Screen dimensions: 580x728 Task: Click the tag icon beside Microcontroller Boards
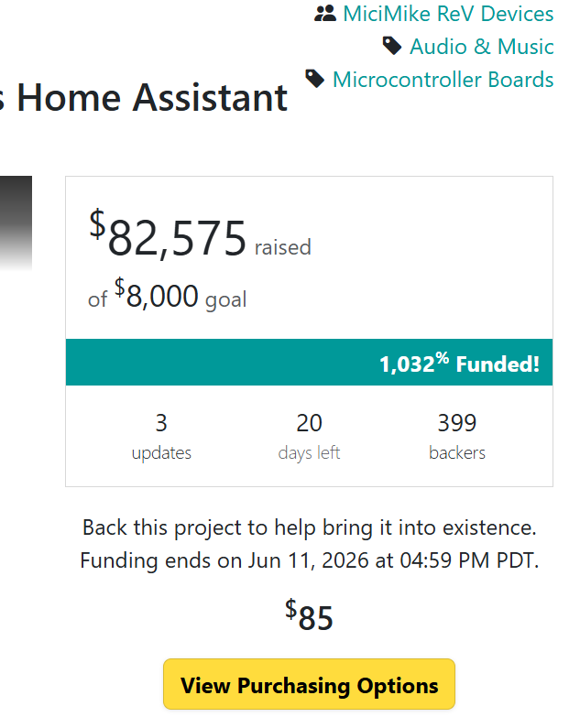(x=314, y=79)
